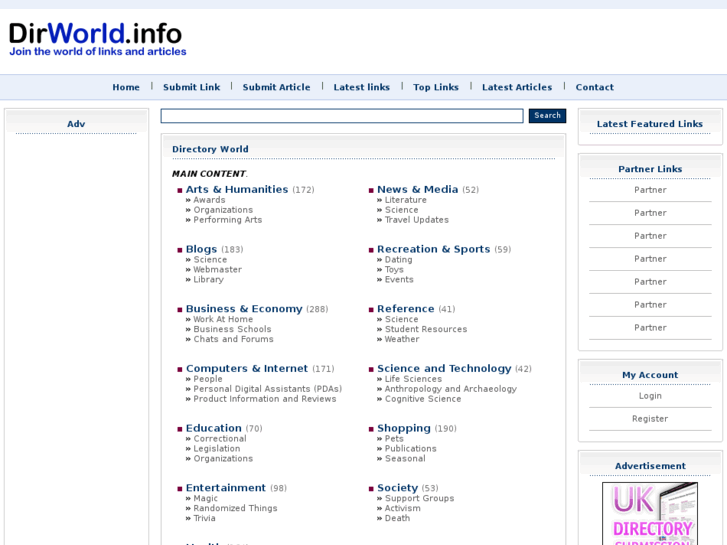Viewport: 727px width, 545px height.
Task: Click Register under My Account
Action: tap(650, 419)
